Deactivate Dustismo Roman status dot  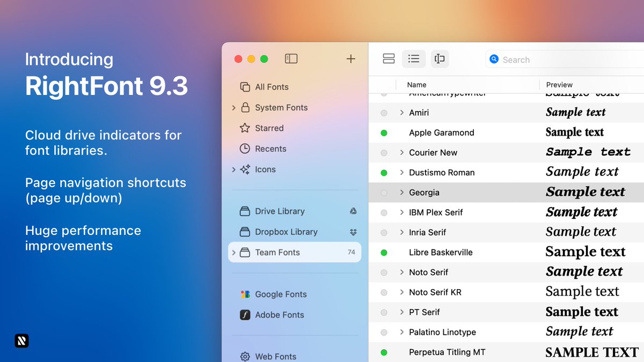point(384,173)
